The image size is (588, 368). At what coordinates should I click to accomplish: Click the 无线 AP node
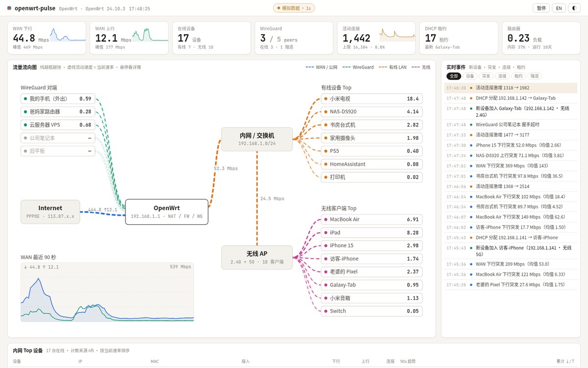click(x=257, y=258)
